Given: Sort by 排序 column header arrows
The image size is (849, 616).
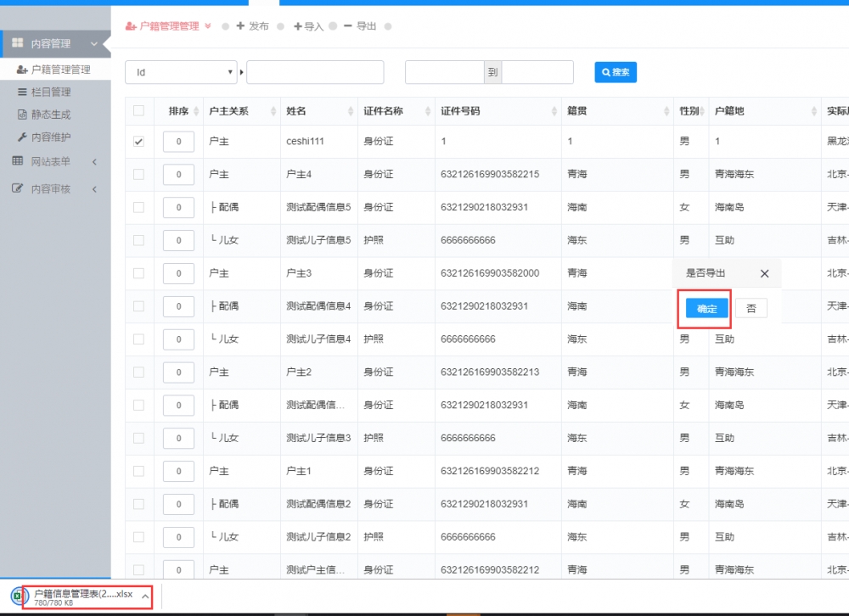Looking at the screenshot, I should click(196, 111).
